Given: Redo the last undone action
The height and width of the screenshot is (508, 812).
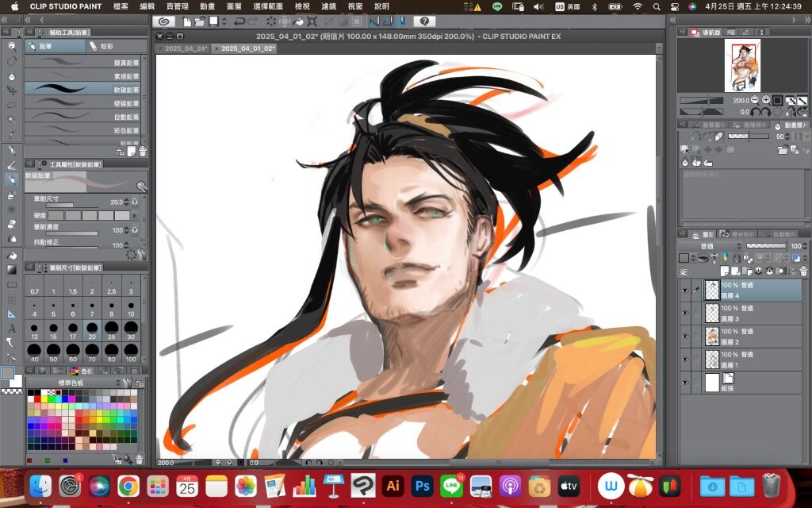Looking at the screenshot, I should click(253, 21).
